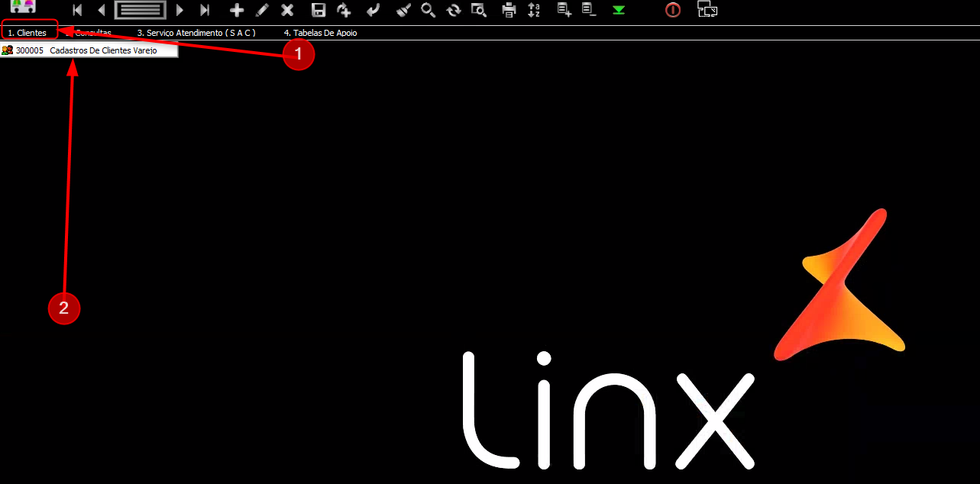Click the add row list plus icon
The height and width of the screenshot is (484, 980).
564,11
